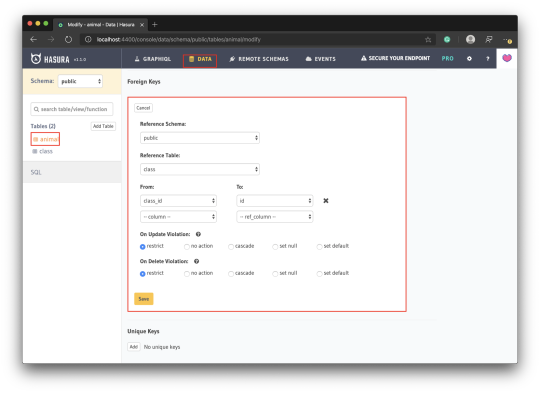Reload the page with refresh icon

pyautogui.click(x=68, y=39)
